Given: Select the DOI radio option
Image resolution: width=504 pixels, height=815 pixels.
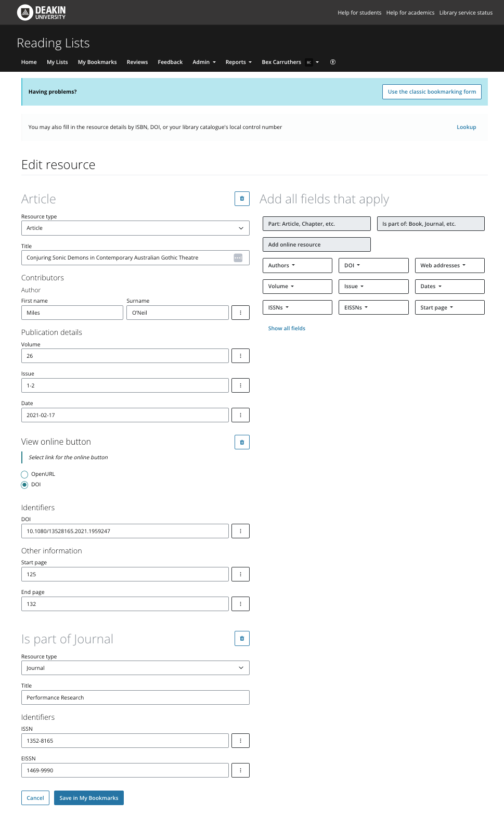Looking at the screenshot, I should coord(24,485).
